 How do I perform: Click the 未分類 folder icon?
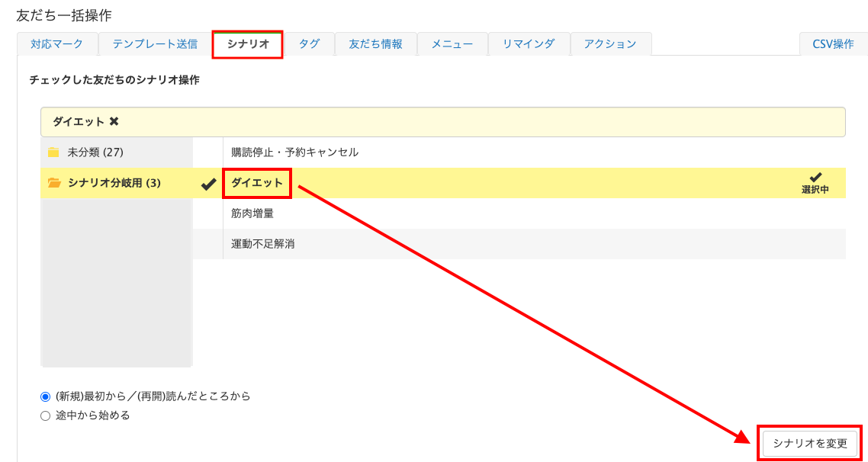(53, 152)
